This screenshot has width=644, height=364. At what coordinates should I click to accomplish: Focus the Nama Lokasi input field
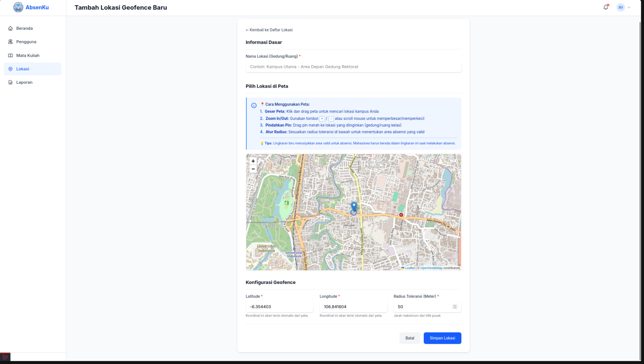pyautogui.click(x=353, y=67)
